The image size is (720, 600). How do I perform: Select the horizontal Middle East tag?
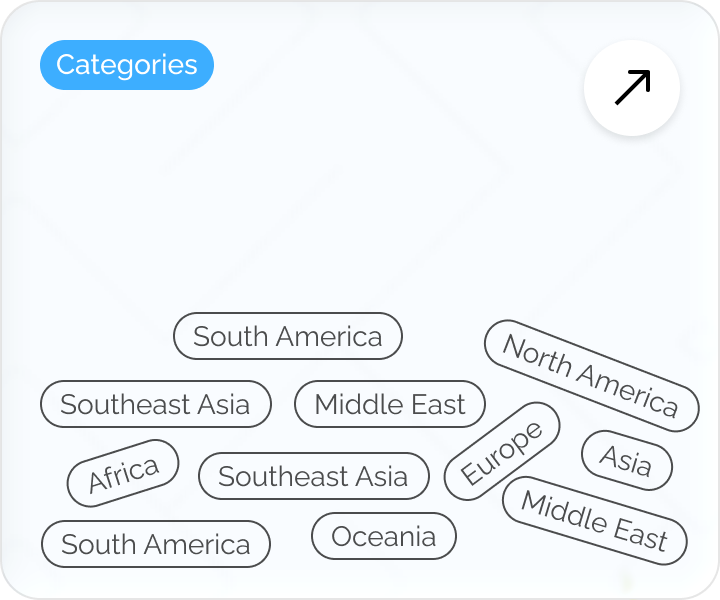(x=390, y=404)
